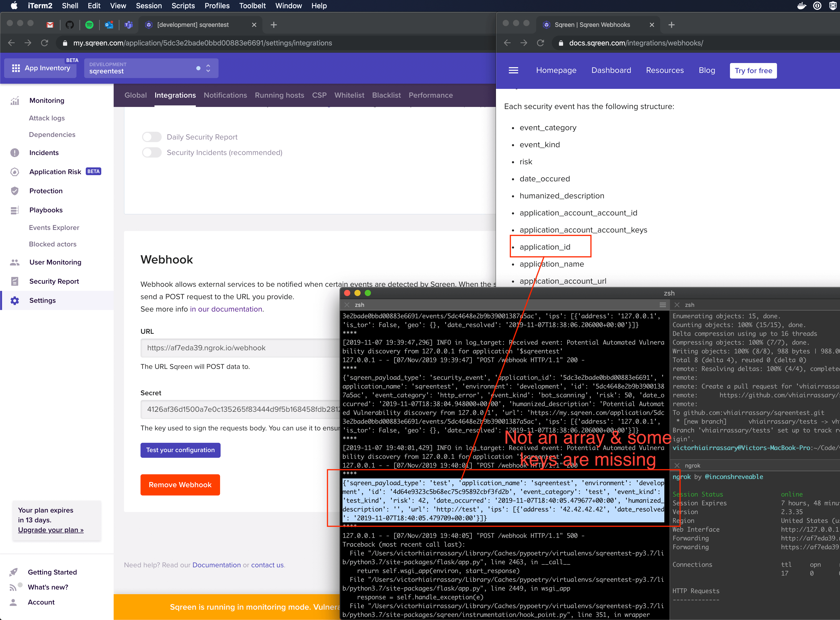Click the Test your configuration button
This screenshot has width=840, height=620.
(180, 450)
